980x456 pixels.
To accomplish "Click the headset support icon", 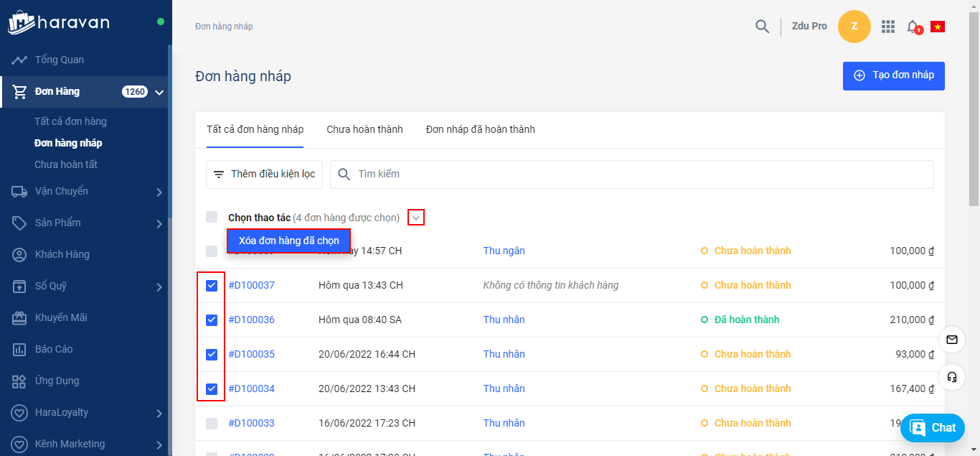I will [x=951, y=377].
